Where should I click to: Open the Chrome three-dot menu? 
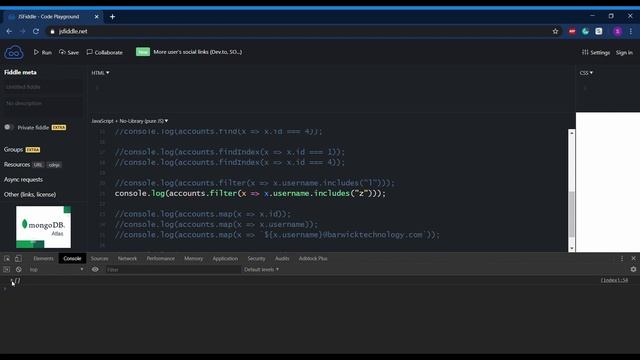(631, 31)
